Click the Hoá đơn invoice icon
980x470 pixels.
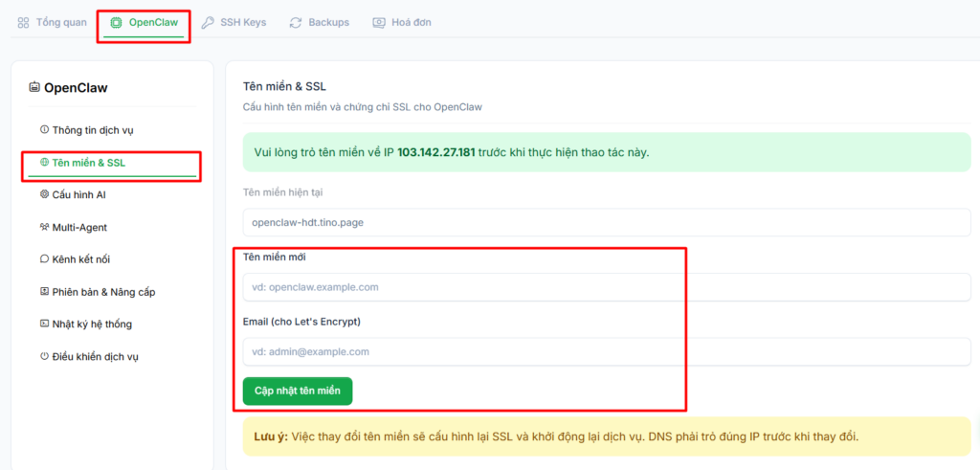pos(379,23)
